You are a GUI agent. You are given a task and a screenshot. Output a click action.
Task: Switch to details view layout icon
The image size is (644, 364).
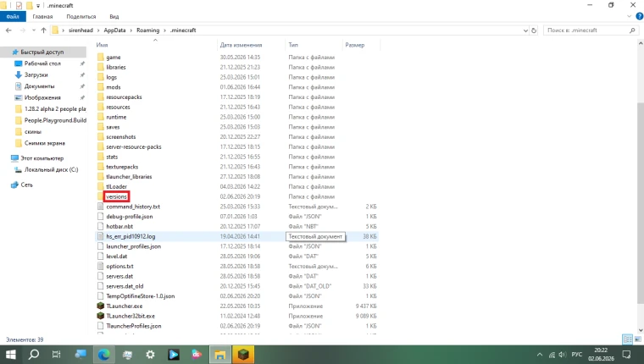[628, 339]
